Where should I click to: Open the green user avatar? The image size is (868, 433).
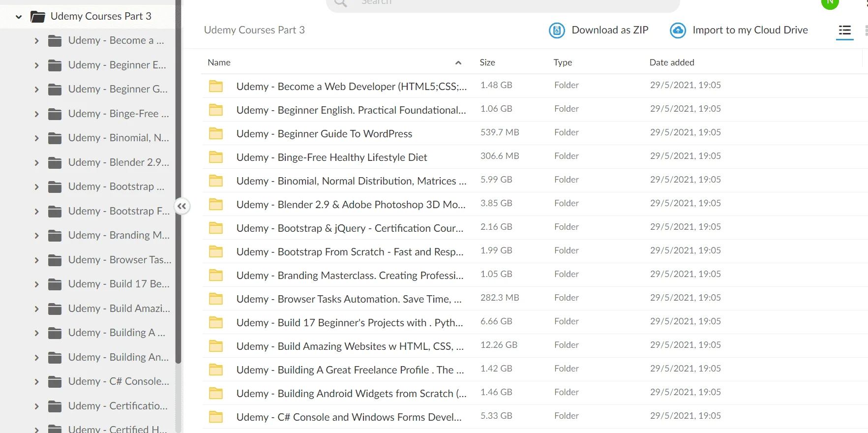pyautogui.click(x=830, y=2)
